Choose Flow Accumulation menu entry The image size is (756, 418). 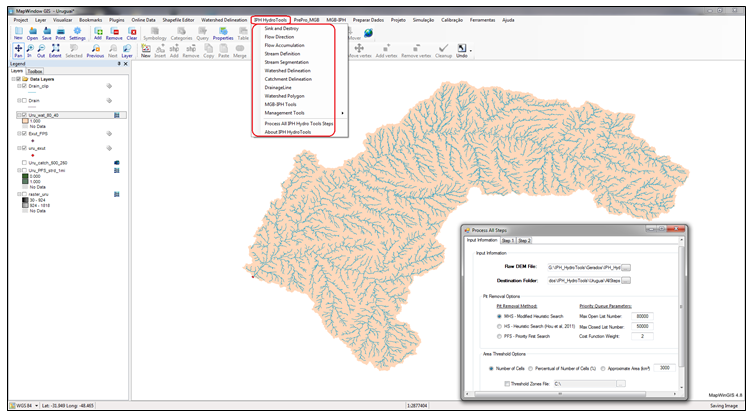coord(284,45)
